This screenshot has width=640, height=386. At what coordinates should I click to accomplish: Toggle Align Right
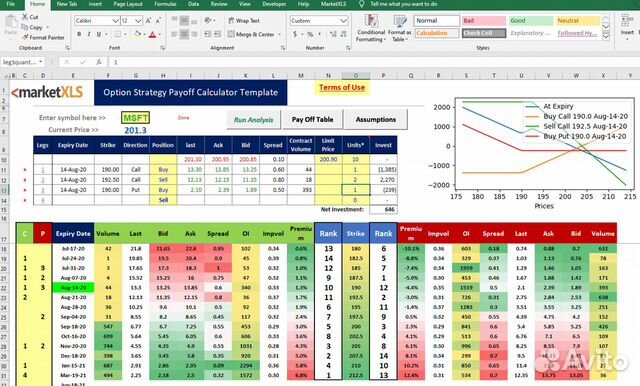[194, 34]
